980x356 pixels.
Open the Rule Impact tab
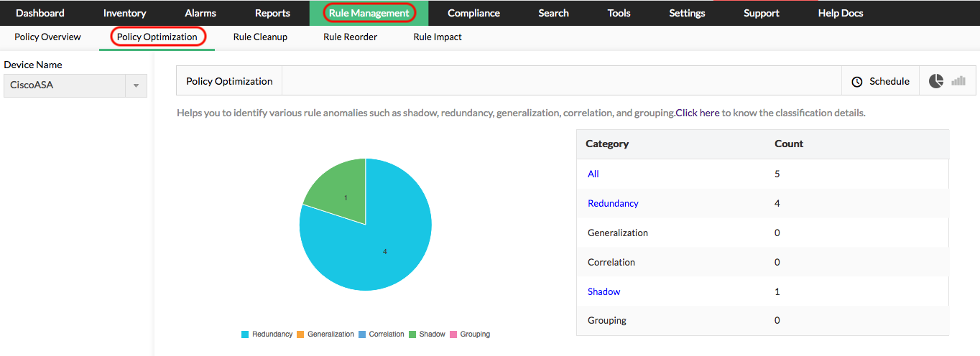tap(438, 37)
